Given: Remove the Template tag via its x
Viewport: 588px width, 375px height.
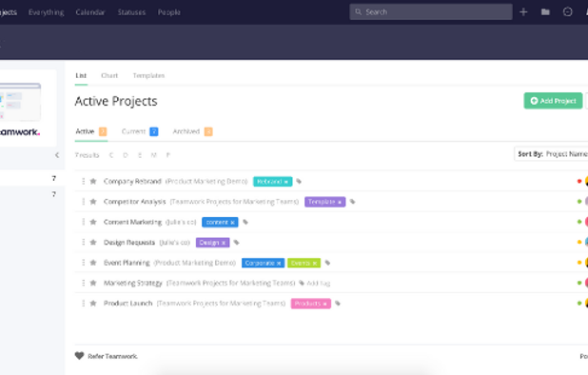Looking at the screenshot, I should click(x=340, y=202).
